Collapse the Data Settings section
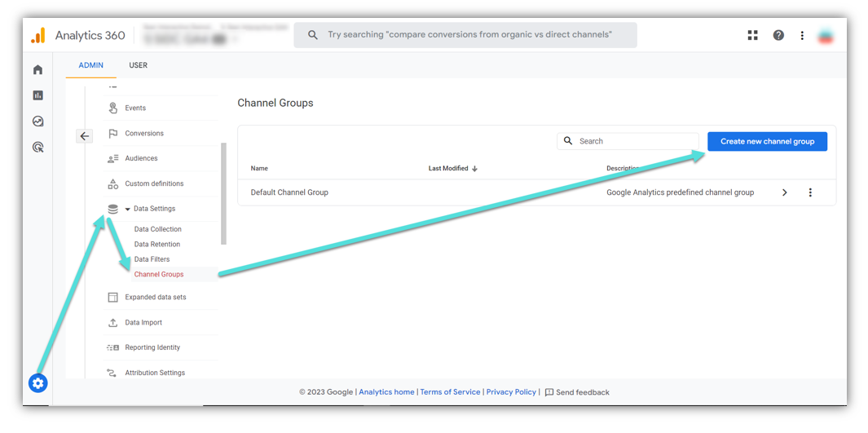Viewport: 868px width, 433px height. [128, 210]
